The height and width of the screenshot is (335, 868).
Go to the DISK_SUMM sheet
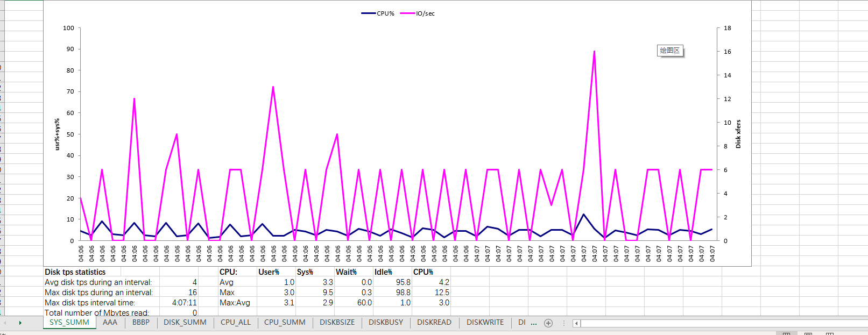185,323
